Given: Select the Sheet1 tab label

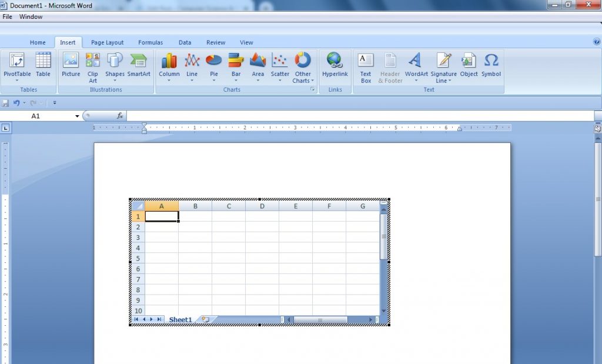Looking at the screenshot, I should (180, 319).
